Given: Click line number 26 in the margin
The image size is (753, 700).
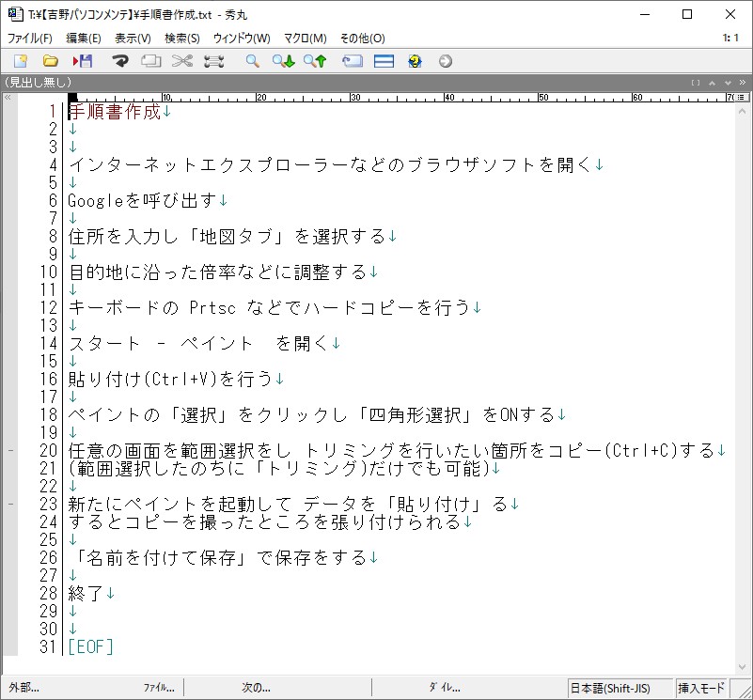Looking at the screenshot, I should pyautogui.click(x=49, y=557).
